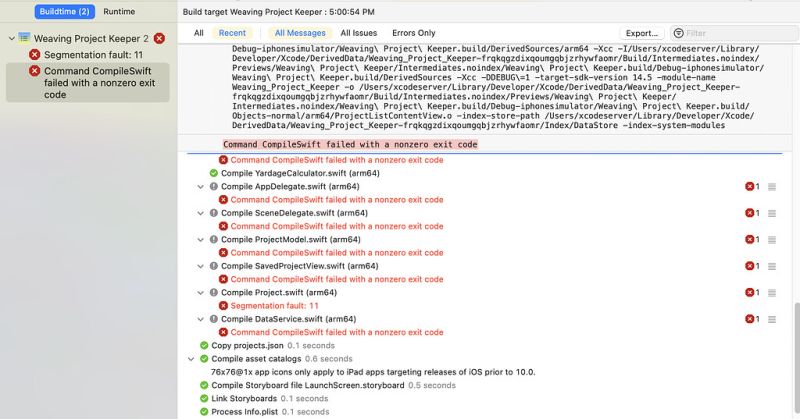Click error count badge on Project.swift row

[752, 293]
